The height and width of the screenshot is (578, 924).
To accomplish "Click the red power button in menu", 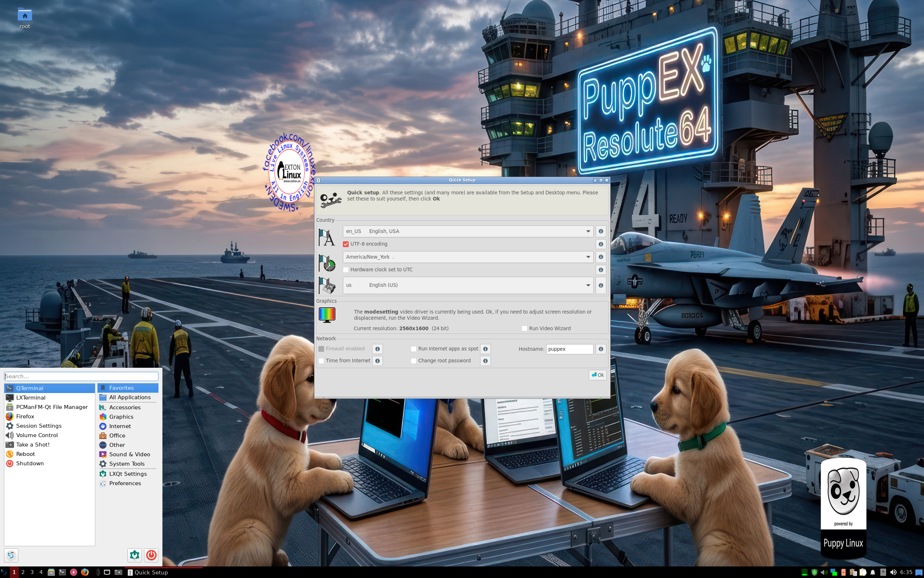I will (x=151, y=555).
